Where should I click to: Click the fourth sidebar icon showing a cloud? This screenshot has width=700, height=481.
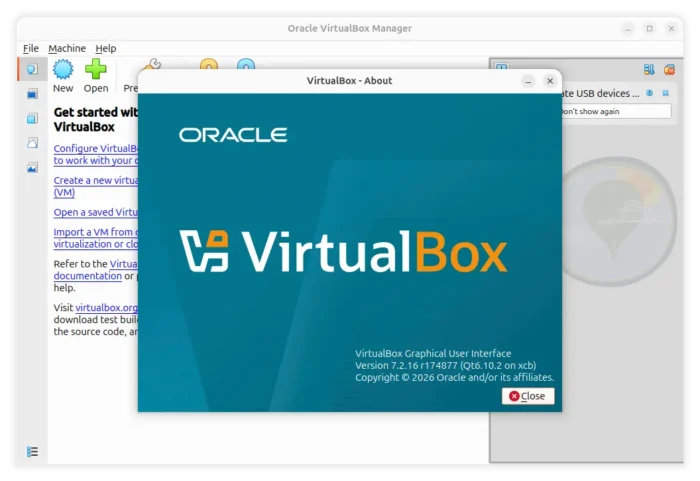click(x=32, y=143)
